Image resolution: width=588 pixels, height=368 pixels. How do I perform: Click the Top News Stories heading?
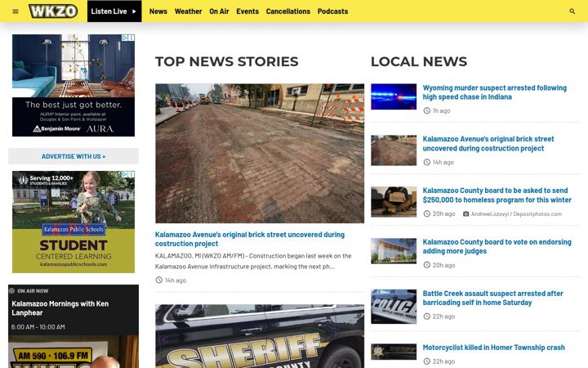[227, 61]
